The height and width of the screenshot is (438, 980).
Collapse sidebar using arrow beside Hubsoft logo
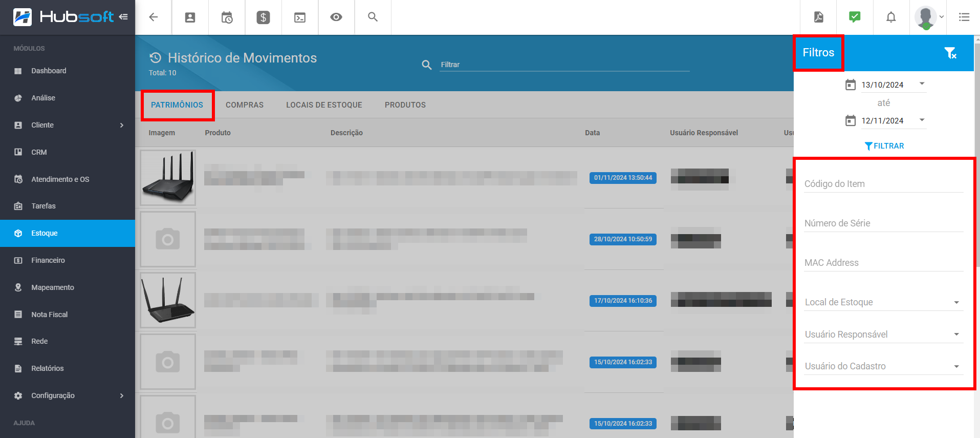pos(123,17)
